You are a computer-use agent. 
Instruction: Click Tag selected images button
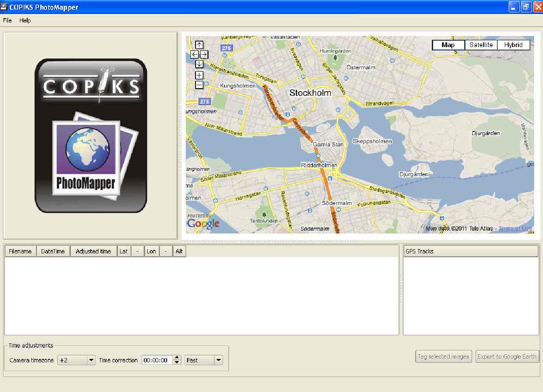point(443,356)
